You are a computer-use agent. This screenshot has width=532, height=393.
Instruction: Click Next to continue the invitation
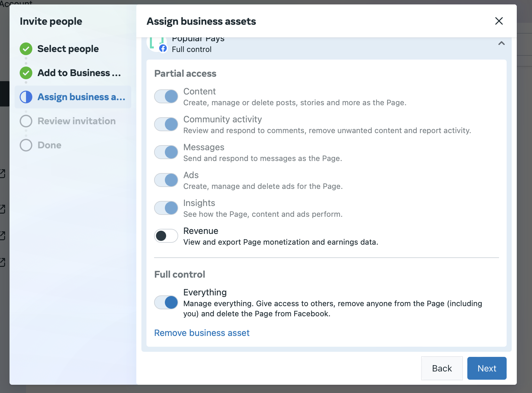pyautogui.click(x=487, y=368)
